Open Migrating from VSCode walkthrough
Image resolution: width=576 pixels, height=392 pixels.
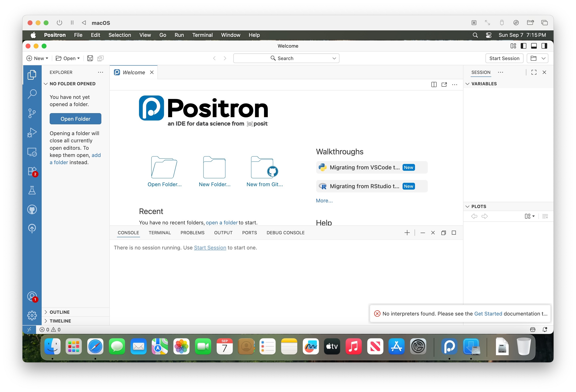point(372,167)
